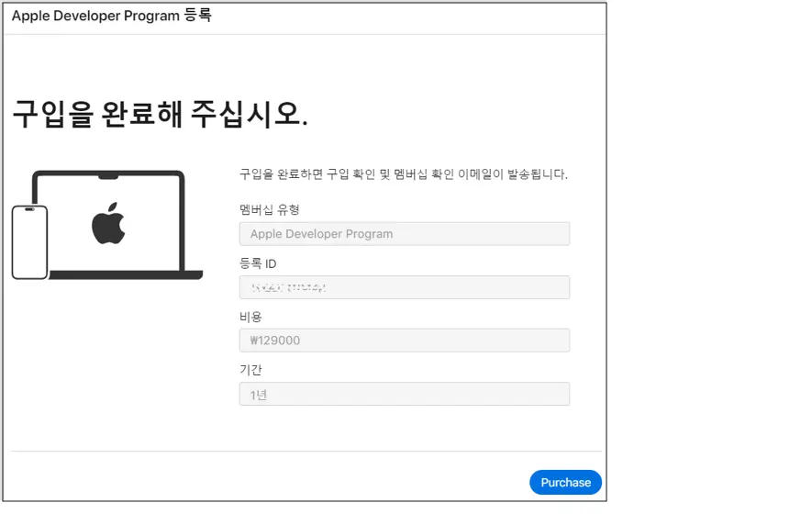Click the divider line above the Purchase button
This screenshot has width=812, height=514.
click(306, 452)
